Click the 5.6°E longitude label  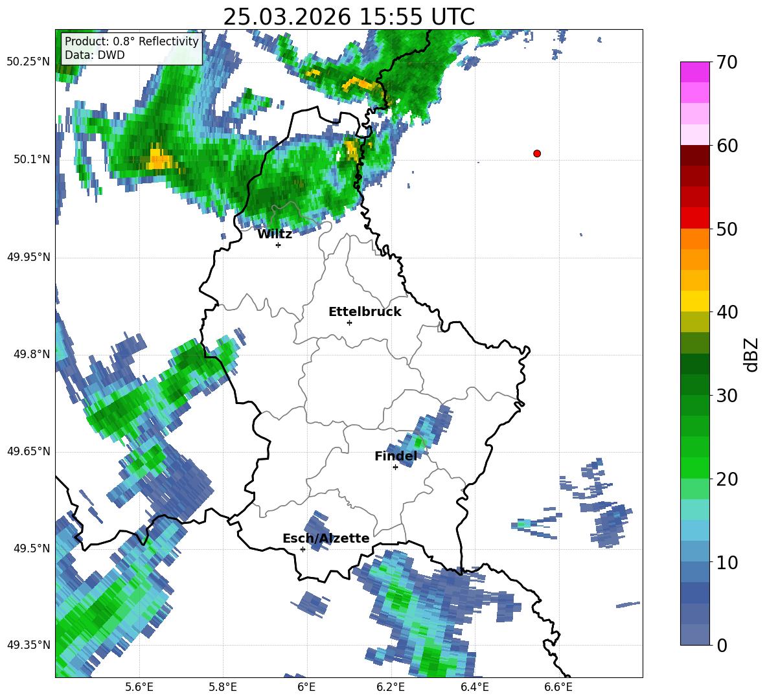pos(139,687)
